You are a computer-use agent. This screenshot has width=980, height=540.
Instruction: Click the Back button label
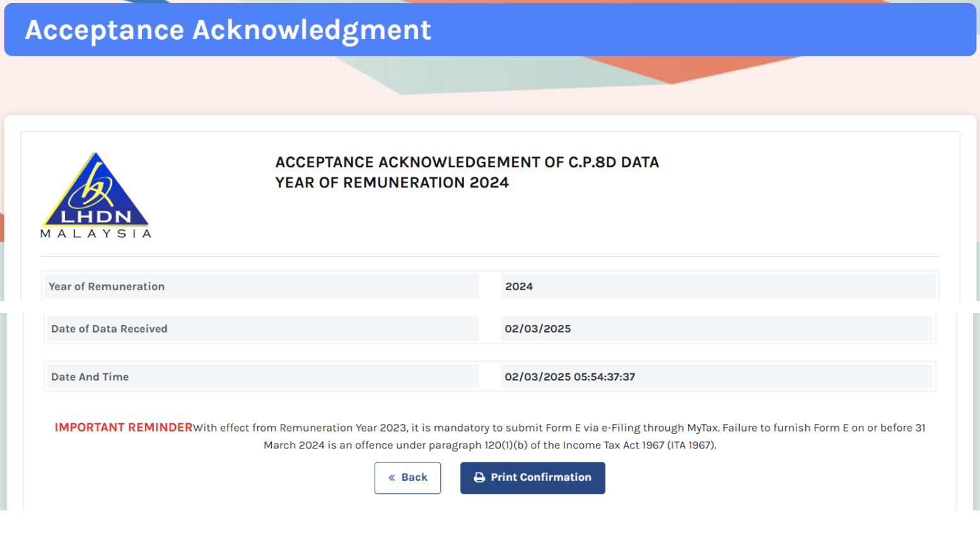(x=414, y=478)
